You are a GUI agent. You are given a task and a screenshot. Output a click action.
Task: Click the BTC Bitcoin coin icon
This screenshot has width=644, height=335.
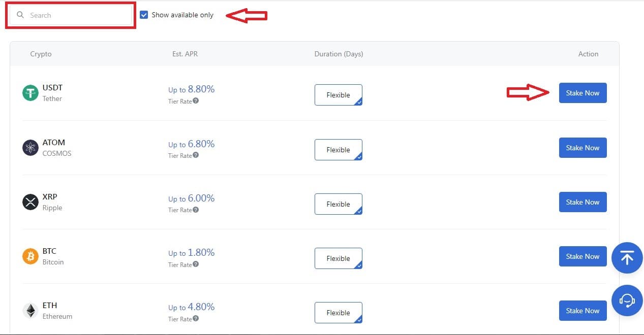(x=30, y=256)
